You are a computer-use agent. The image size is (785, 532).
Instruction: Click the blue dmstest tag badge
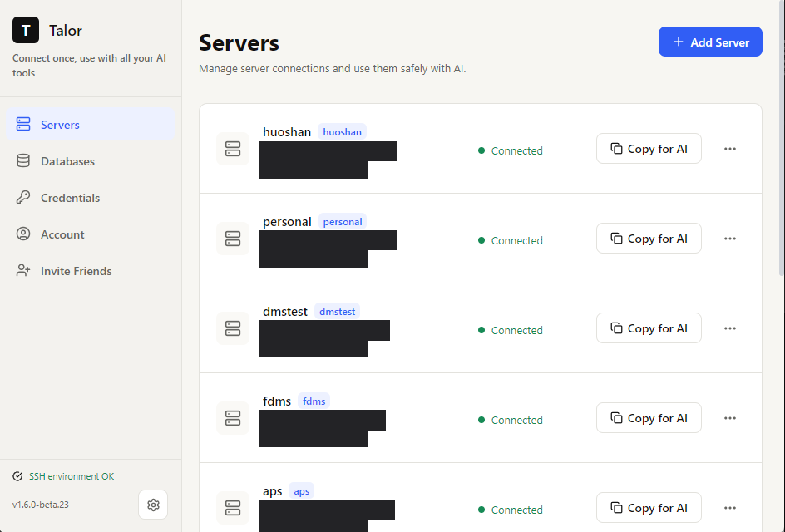338,311
